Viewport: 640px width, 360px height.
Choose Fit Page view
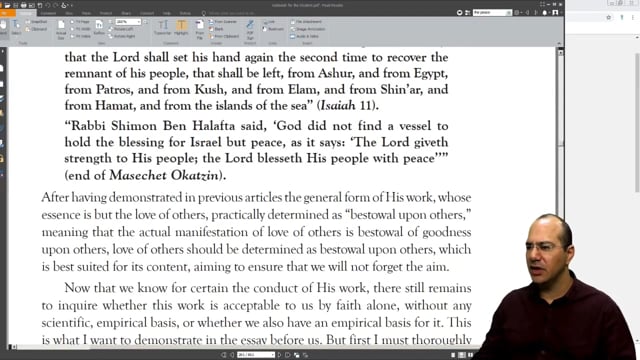pyautogui.click(x=80, y=22)
